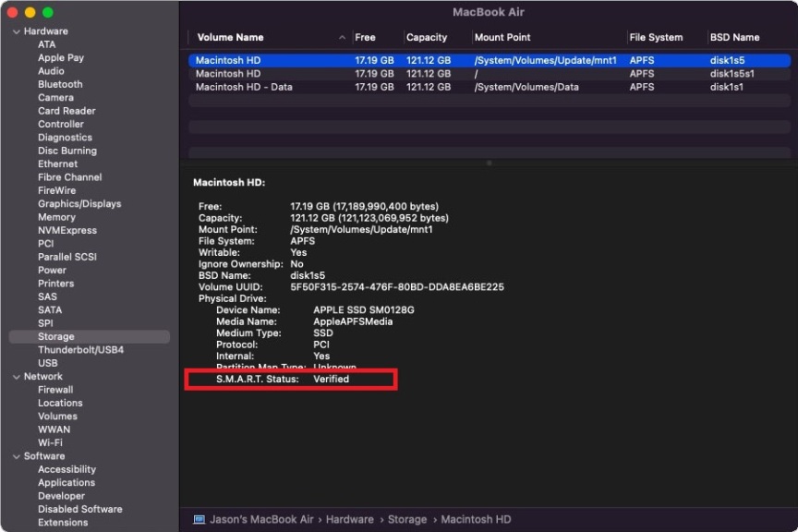Screen dimensions: 798x532
Task: Choose Wi-Fi under Network
Action: click(50, 442)
